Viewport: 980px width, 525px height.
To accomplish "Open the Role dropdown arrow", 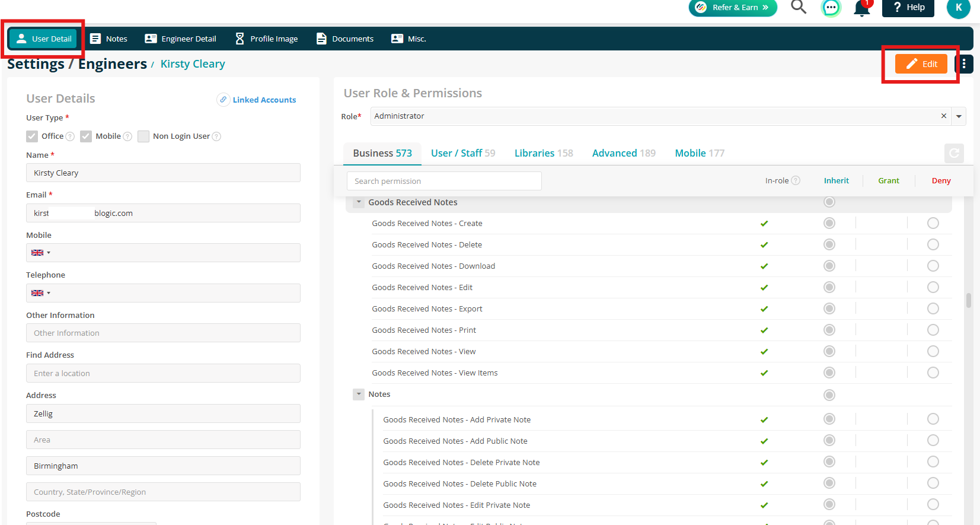I will (x=959, y=116).
